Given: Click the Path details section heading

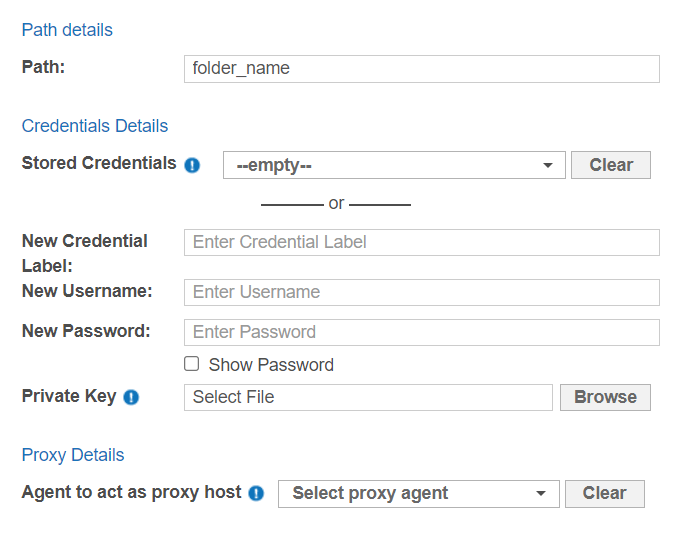Looking at the screenshot, I should [x=67, y=30].
